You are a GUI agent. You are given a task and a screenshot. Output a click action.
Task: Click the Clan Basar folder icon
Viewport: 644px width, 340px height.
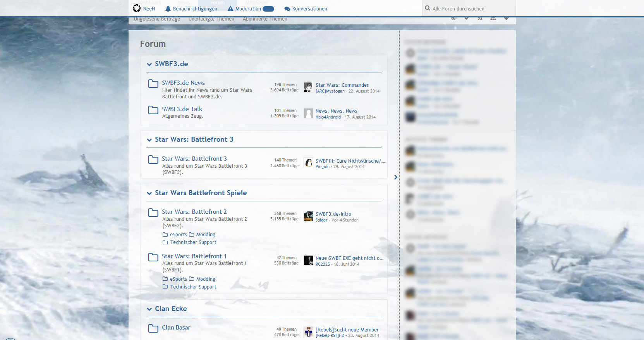153,328
